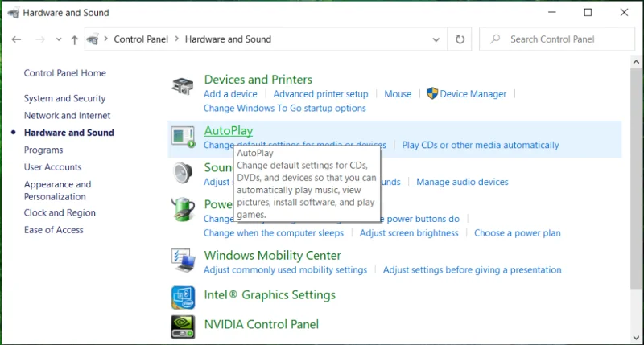The height and width of the screenshot is (345, 644).
Task: Click the Intel Graphics Settings icon
Action: click(x=184, y=298)
